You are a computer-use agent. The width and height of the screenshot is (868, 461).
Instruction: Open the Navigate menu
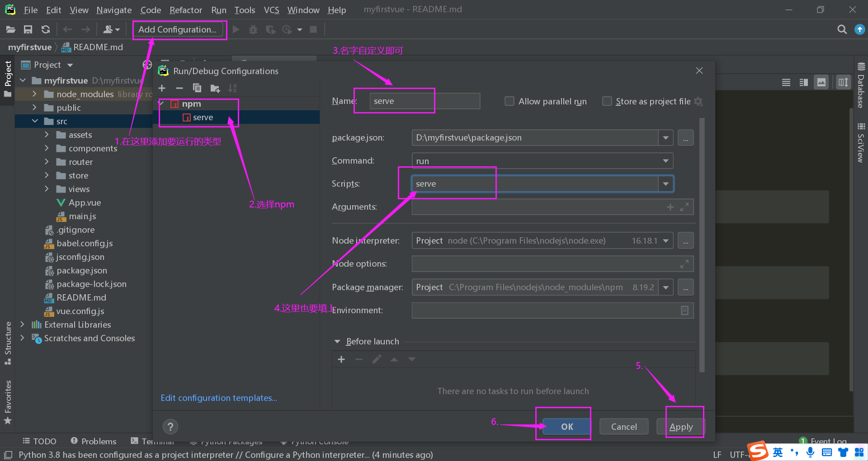[114, 9]
